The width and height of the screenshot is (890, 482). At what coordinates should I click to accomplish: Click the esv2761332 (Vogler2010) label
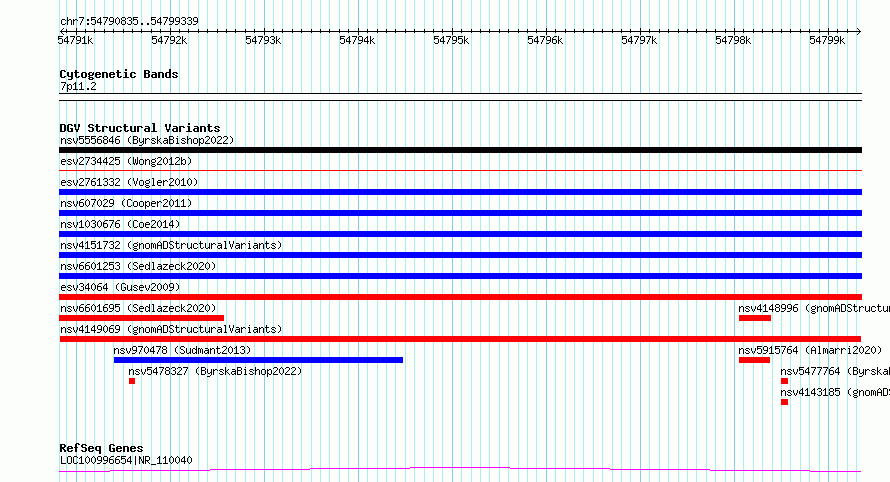point(129,182)
